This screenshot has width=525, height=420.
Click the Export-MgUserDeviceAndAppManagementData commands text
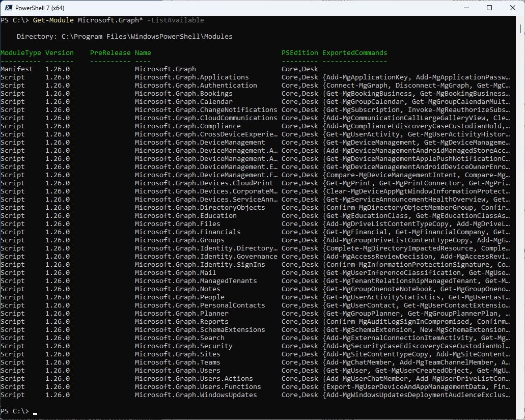pyautogui.click(x=416, y=386)
